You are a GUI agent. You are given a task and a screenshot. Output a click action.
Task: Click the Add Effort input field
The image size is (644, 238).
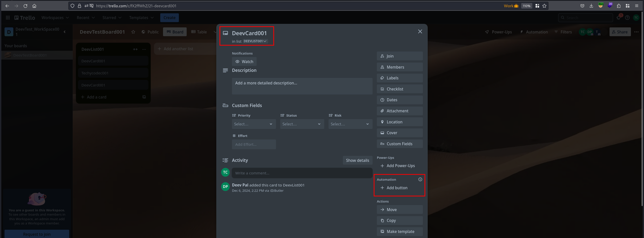[x=254, y=145]
